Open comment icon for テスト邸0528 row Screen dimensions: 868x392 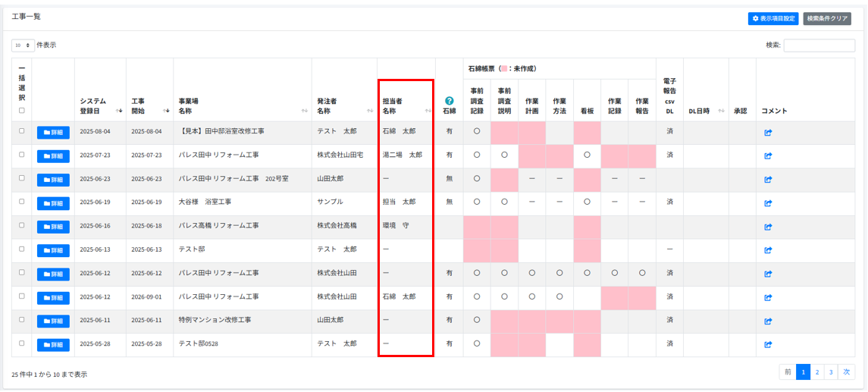[767, 345]
